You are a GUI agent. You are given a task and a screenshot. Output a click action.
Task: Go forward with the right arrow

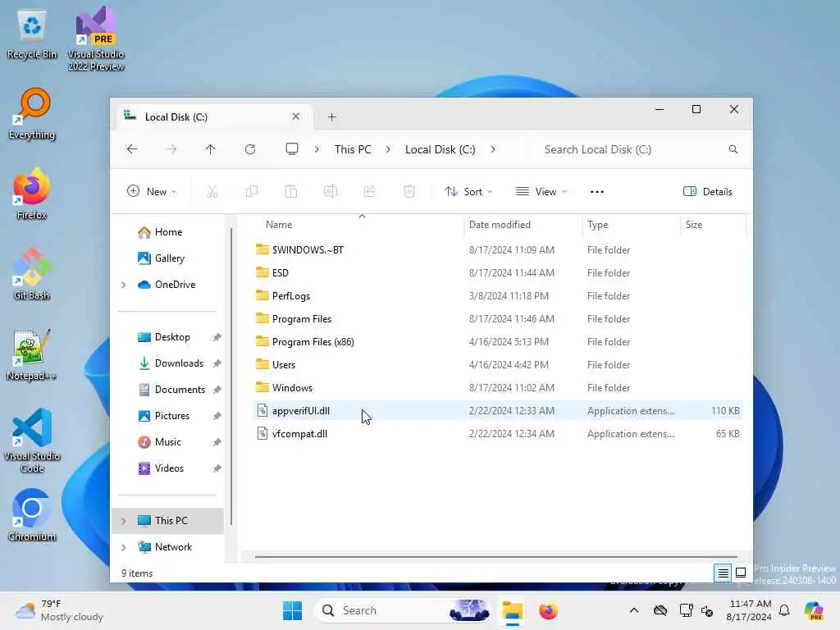(171, 149)
